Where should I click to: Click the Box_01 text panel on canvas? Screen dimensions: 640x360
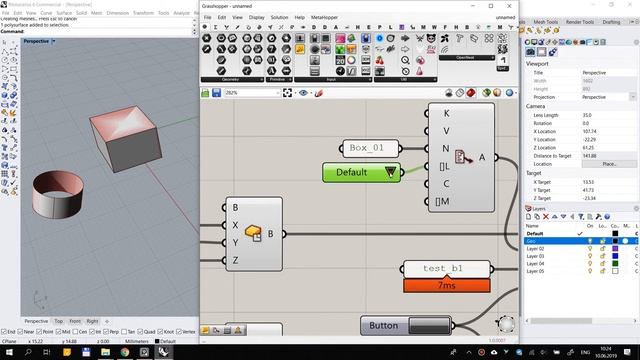coord(371,148)
